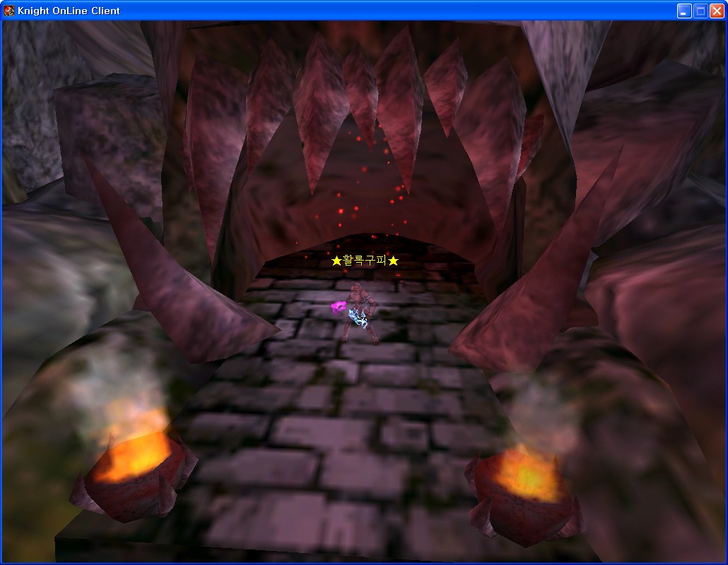Select the character standing on the stone path
The height and width of the screenshot is (565, 728).
point(358,314)
